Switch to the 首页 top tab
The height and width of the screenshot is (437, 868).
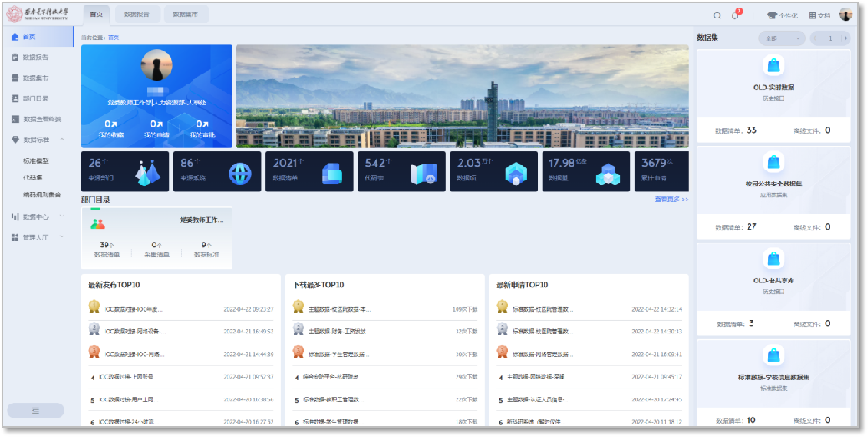(96, 14)
